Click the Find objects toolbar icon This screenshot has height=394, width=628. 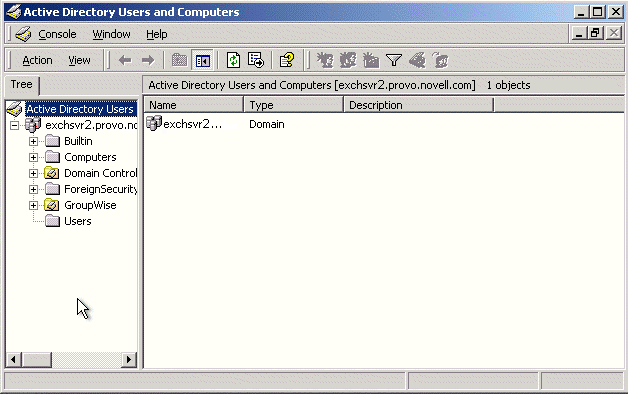417,60
